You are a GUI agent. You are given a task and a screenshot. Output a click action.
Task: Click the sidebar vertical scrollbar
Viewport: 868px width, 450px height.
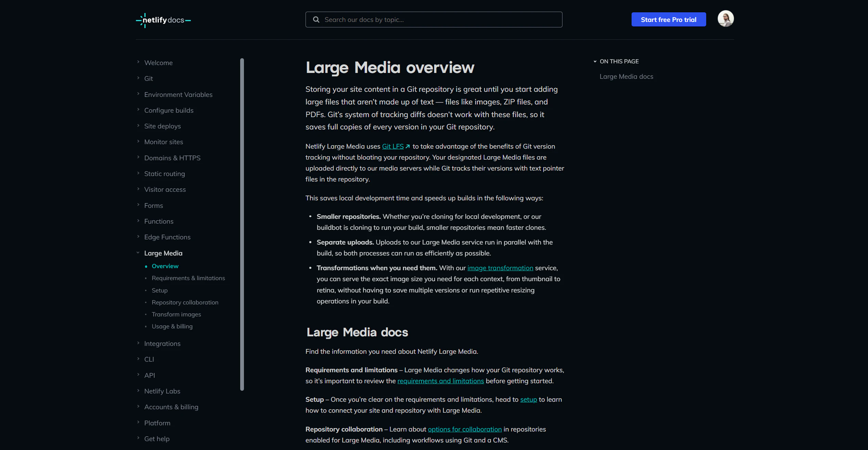point(242,224)
